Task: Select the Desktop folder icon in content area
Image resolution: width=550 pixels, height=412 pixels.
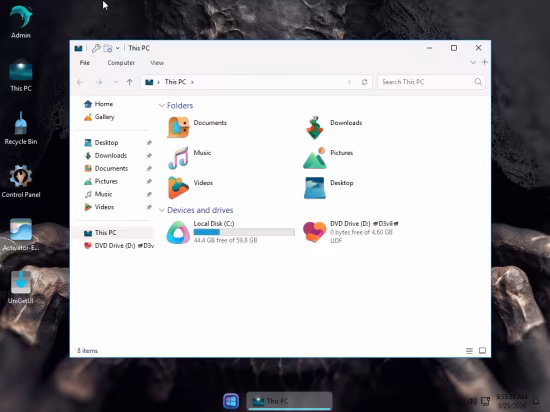Action: [315, 188]
